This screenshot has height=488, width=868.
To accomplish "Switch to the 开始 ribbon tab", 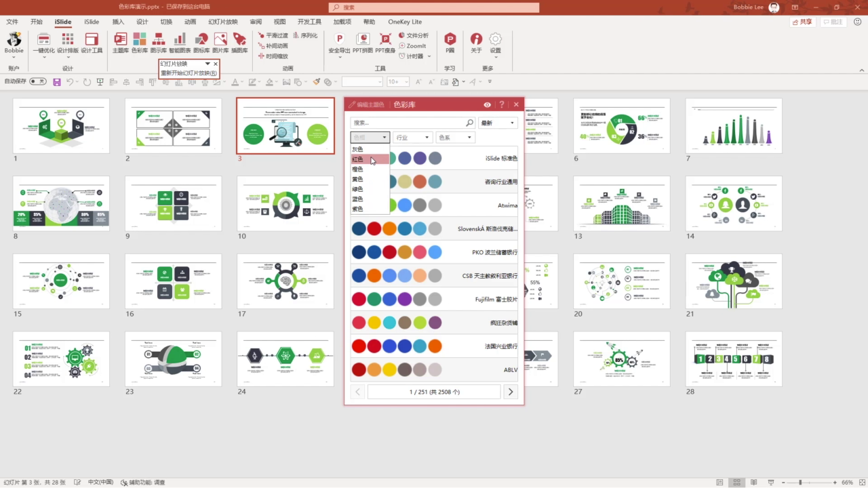I will [37, 22].
